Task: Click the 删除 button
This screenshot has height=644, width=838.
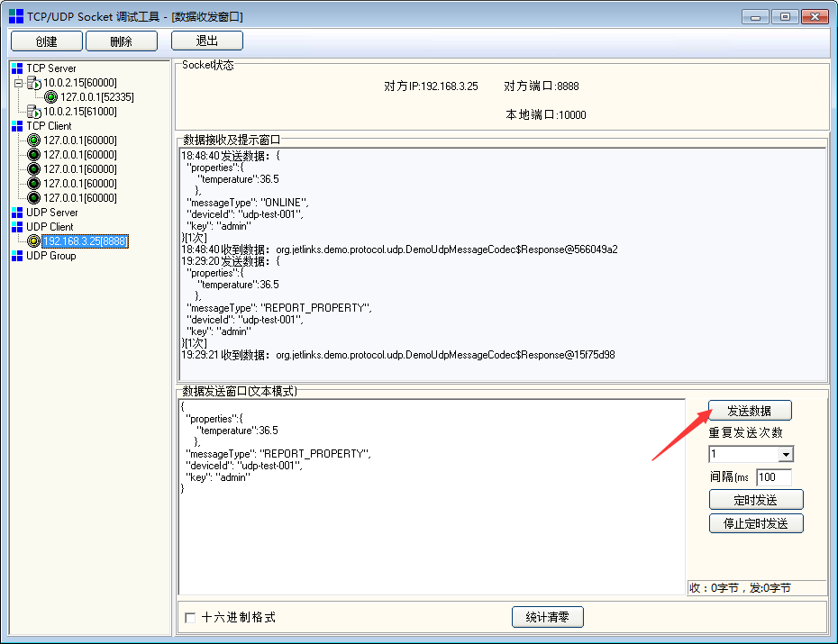Action: (x=122, y=41)
